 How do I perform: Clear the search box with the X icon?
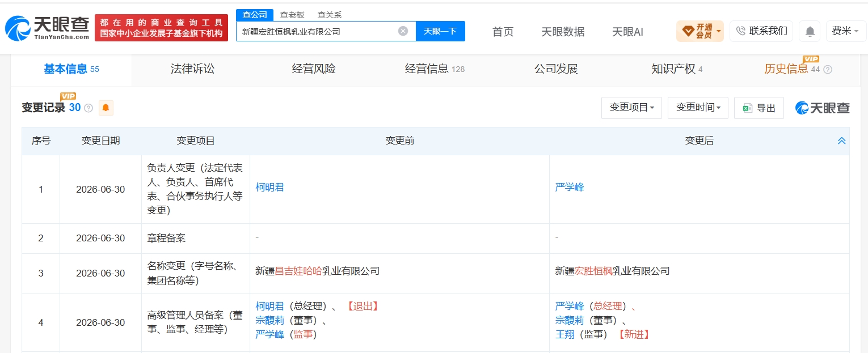(x=403, y=31)
